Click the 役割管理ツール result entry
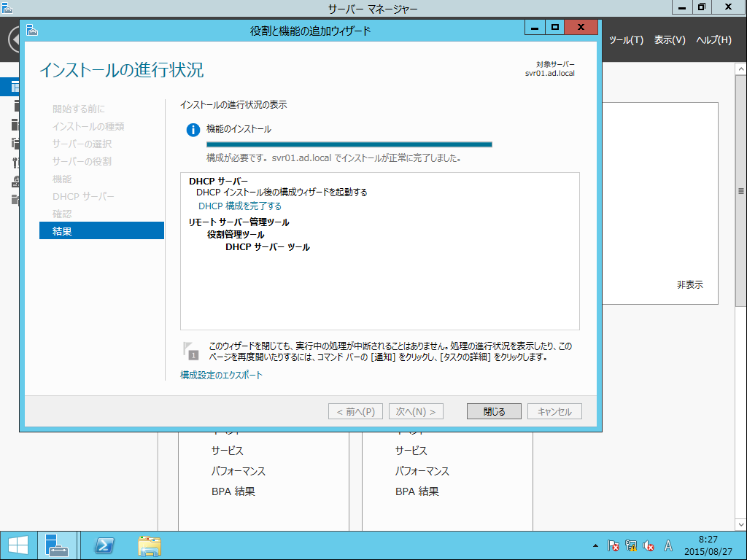 [236, 235]
